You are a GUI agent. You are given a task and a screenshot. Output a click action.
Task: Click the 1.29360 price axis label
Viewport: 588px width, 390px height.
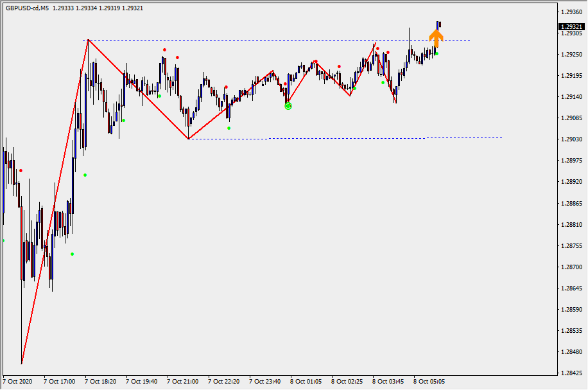point(571,12)
